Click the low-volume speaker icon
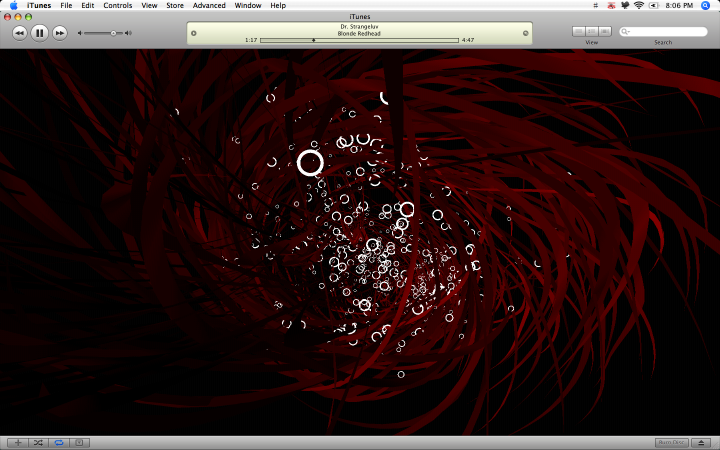The width and height of the screenshot is (720, 450). [79, 33]
